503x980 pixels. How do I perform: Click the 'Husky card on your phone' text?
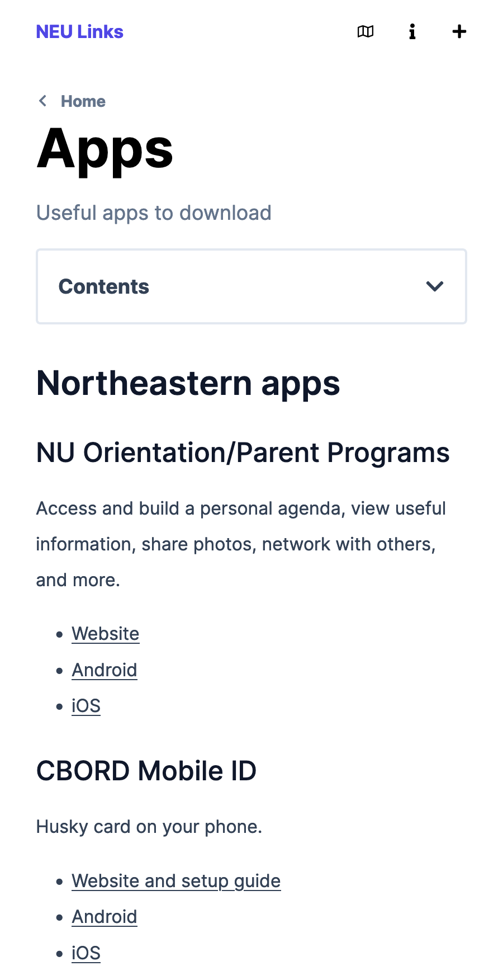click(x=149, y=827)
